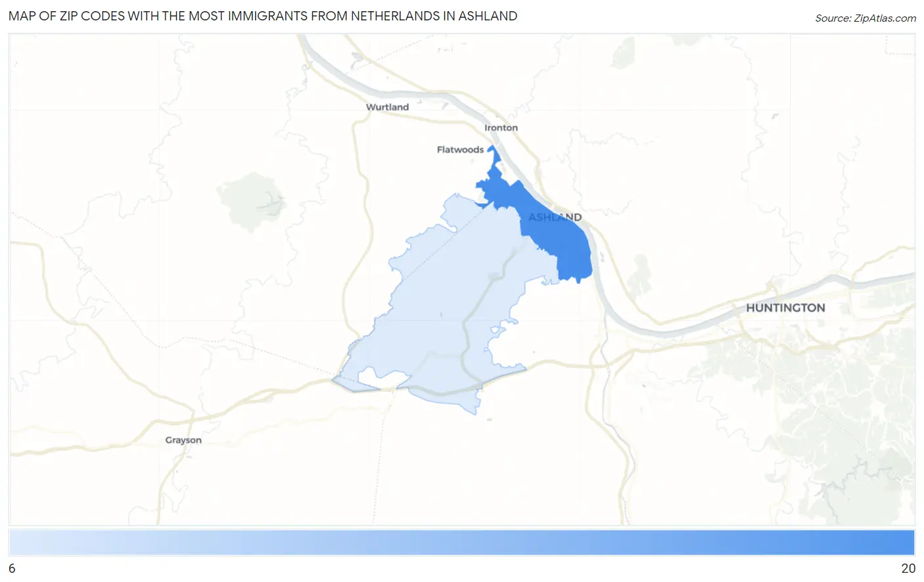Click the Flatwoods town label
924x582 pixels.
click(x=460, y=150)
